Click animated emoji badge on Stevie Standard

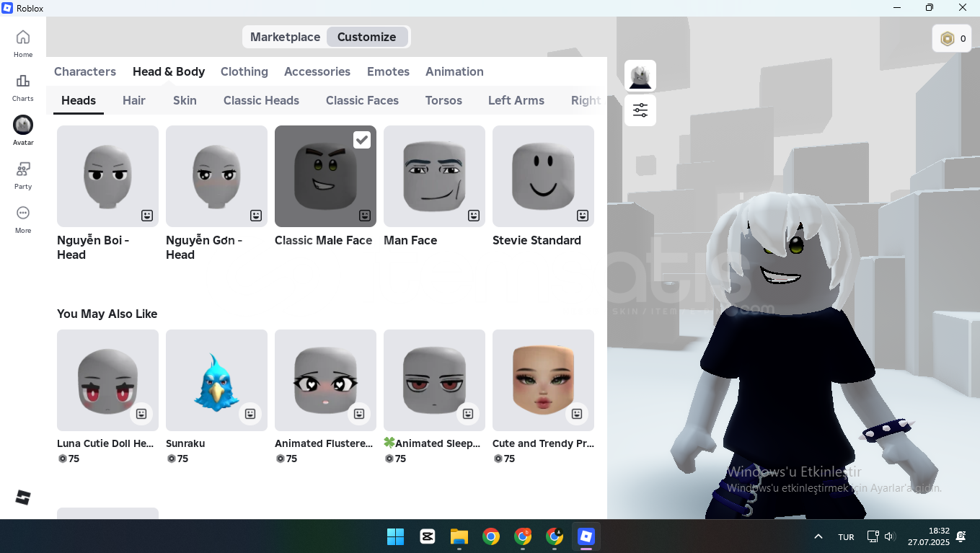[x=583, y=216]
